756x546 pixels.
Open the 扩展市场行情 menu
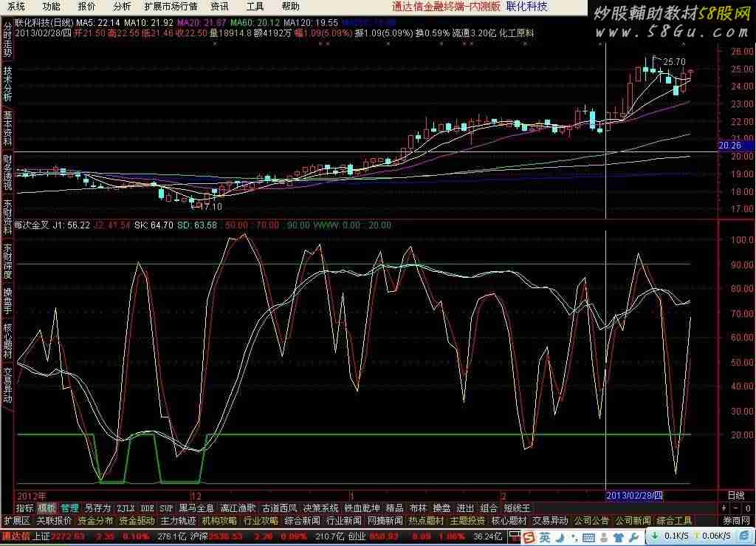[x=171, y=6]
